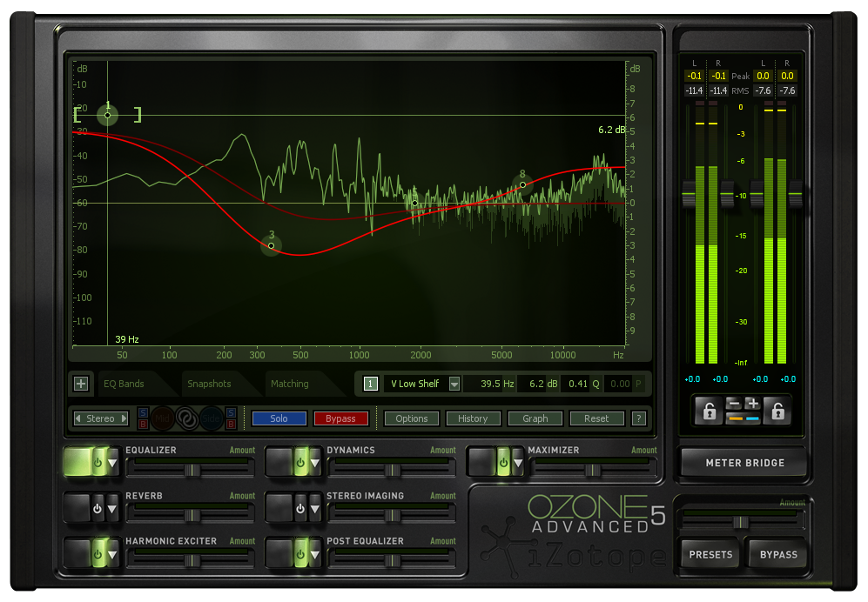Open the V Low Shelf filter type dropdown
Viewport: 868px width, 602px height.
pyautogui.click(x=454, y=384)
